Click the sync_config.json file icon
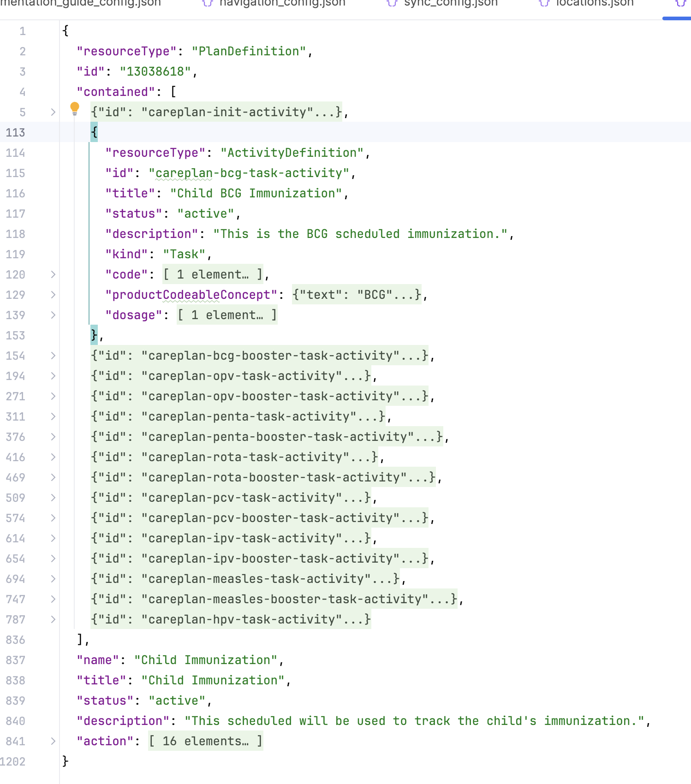The width and height of the screenshot is (691, 784). click(x=392, y=3)
